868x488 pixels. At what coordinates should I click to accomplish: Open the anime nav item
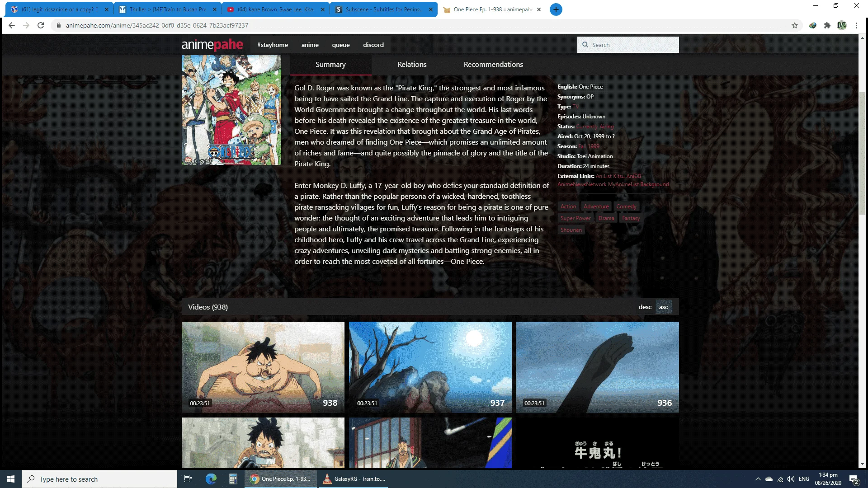coord(310,45)
